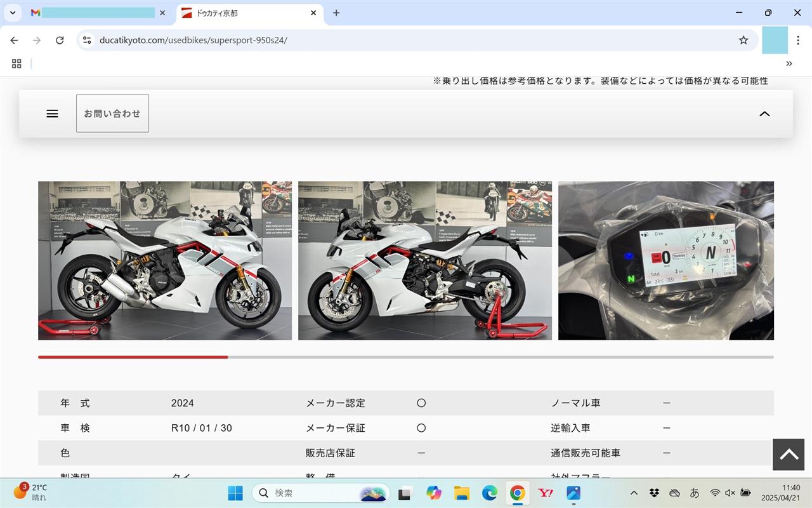Open right-facing motorcycle photo on red stand
812x508 pixels.
425,260
